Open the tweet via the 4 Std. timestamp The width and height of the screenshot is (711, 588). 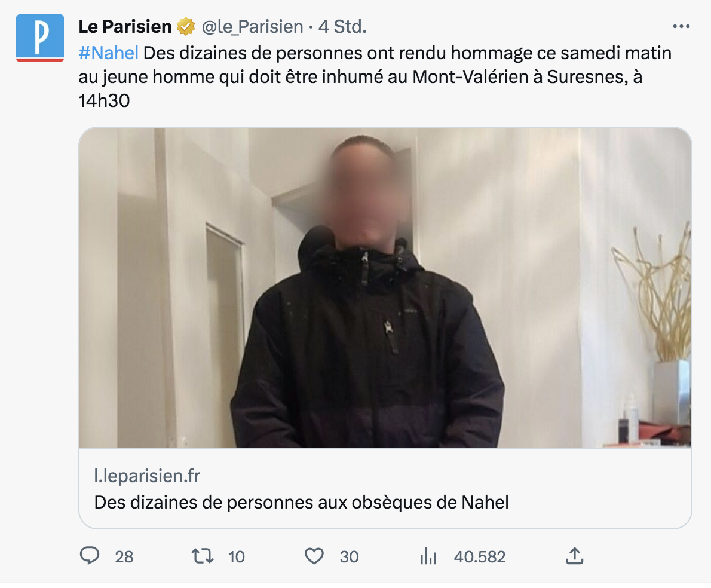click(x=342, y=27)
